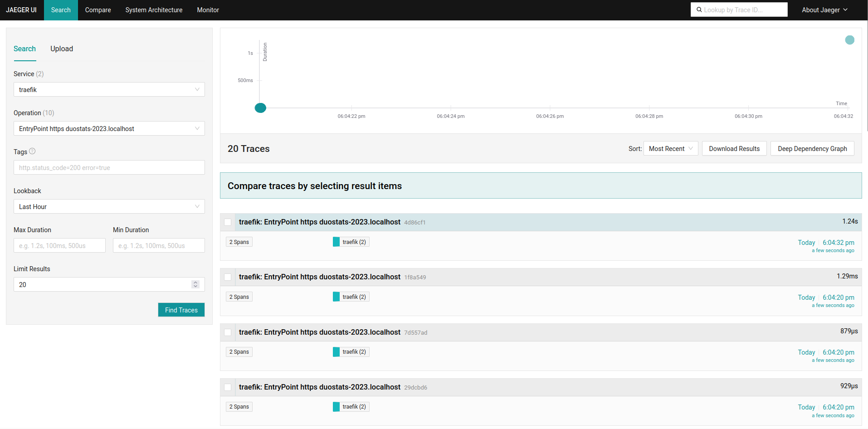868x429 pixels.
Task: Click the light teal dot at chart top right
Action: (850, 40)
